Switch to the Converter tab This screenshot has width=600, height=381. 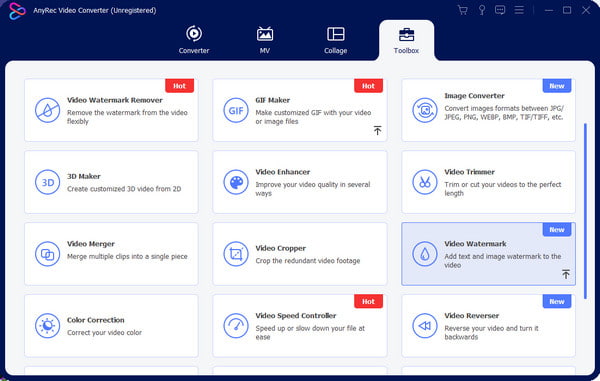(x=194, y=40)
